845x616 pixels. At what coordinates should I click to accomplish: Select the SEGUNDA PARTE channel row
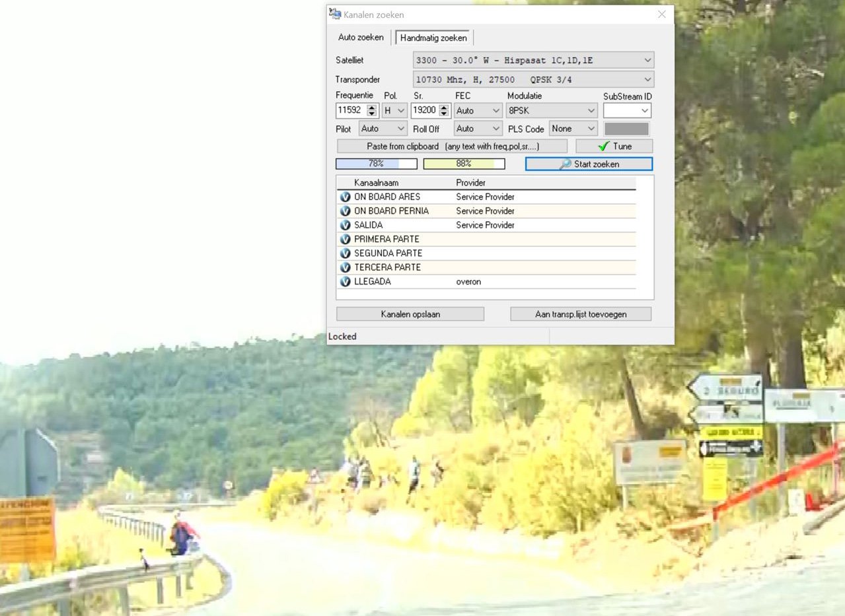[487, 254]
